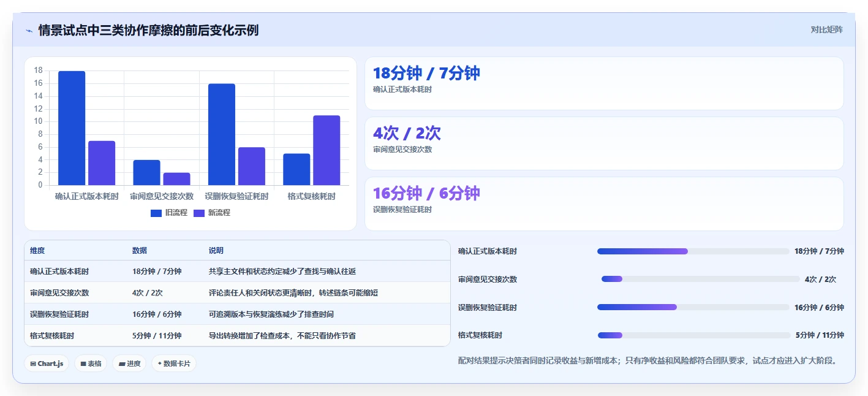This screenshot has height=396, width=868.
Task: Click the 新流程 bar for 格式复核耗时
Action: (326, 150)
